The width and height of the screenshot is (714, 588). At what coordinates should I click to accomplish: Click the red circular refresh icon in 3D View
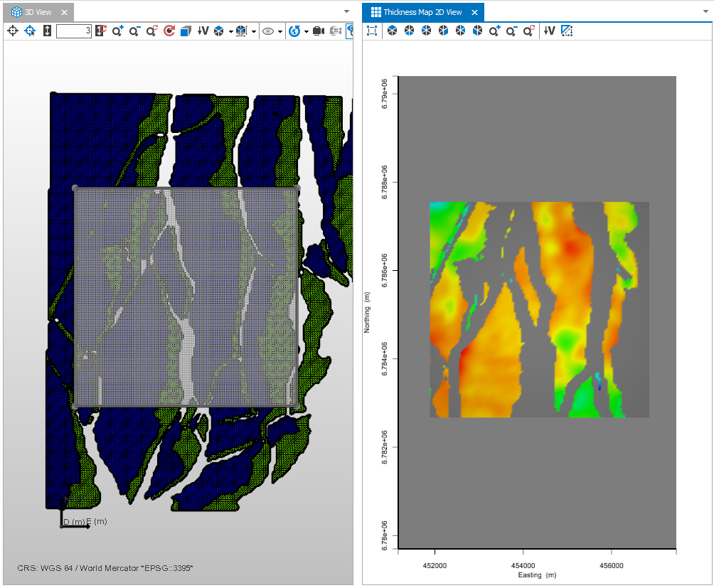point(169,31)
